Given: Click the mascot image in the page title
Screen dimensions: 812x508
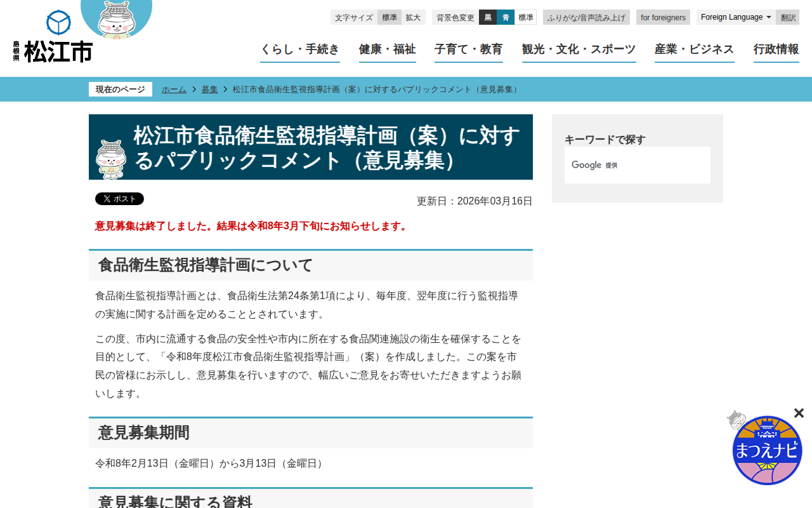Looking at the screenshot, I should click(x=111, y=159).
